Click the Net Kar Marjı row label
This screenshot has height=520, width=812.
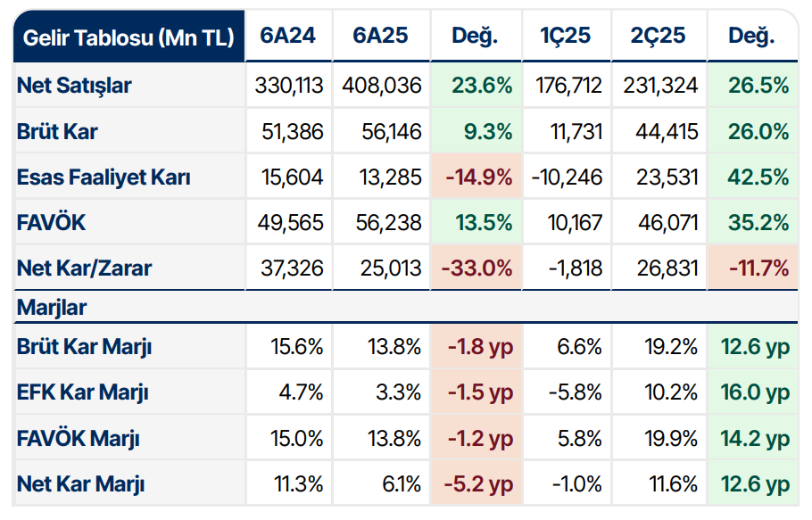tap(81, 484)
